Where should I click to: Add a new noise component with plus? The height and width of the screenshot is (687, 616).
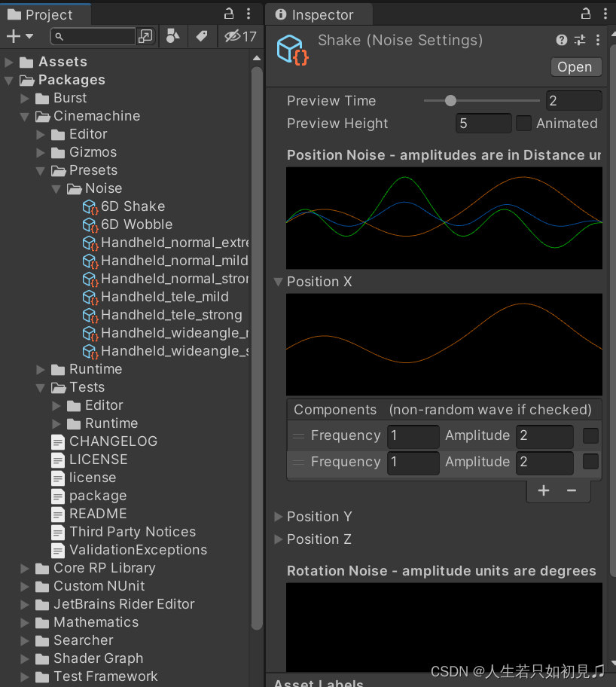pyautogui.click(x=544, y=490)
